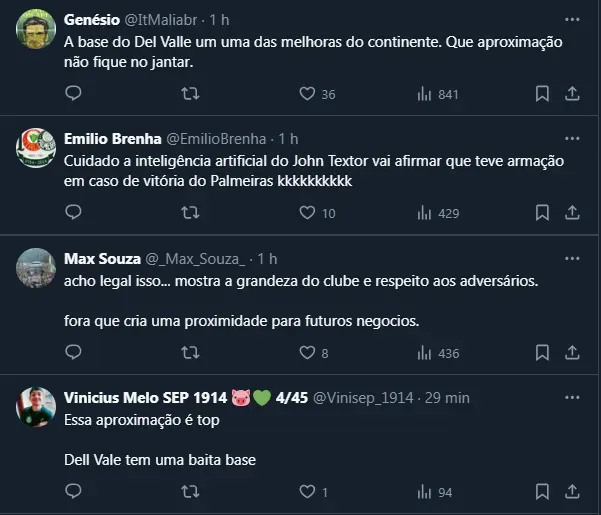601x515 pixels.
Task: Open more options menu on Vinicius Melo's tweet
Action: pos(572,397)
